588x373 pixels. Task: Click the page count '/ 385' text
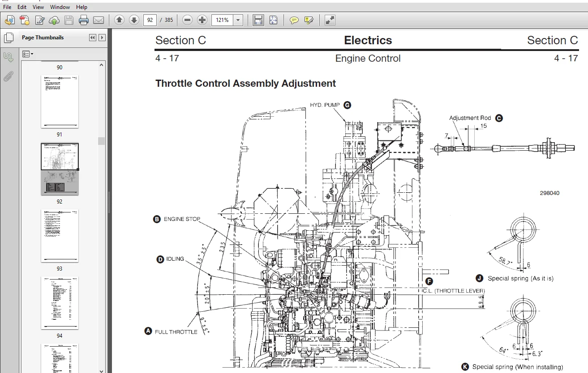click(167, 20)
